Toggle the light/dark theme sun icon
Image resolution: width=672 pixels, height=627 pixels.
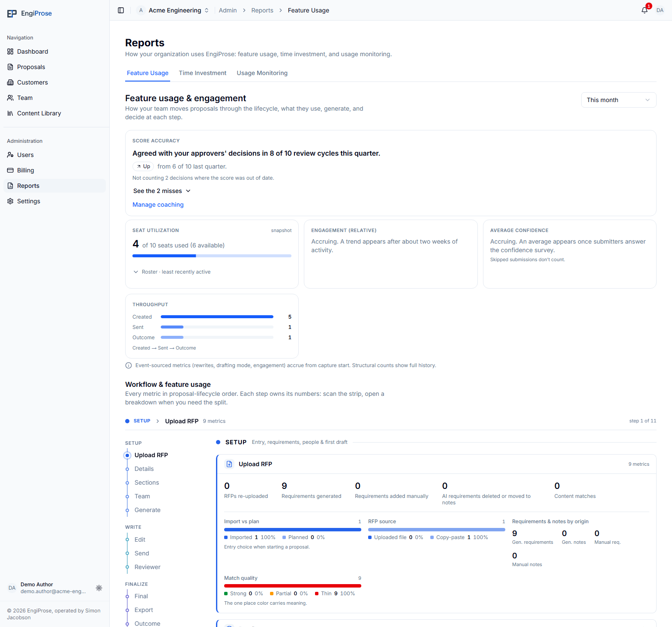[99, 588]
